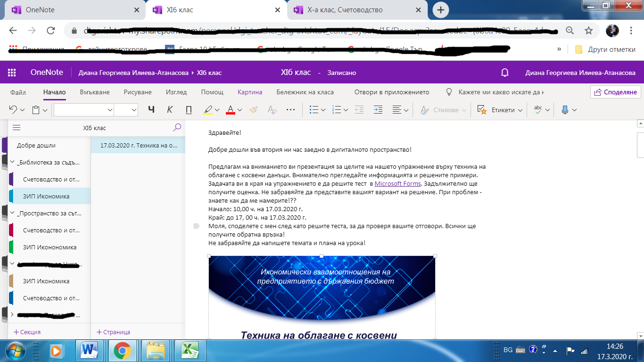Toggle the navigation pane hamburger icon
The height and width of the screenshot is (362, 644).
pos(17,128)
